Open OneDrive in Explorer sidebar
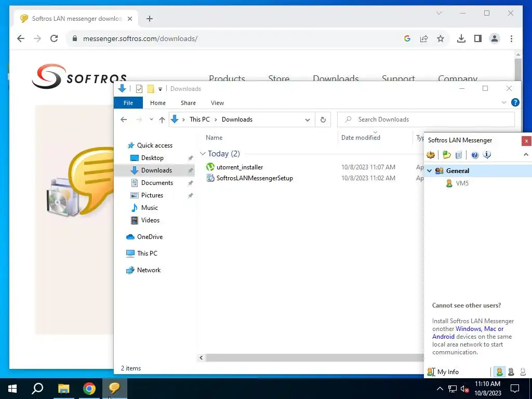 150,237
